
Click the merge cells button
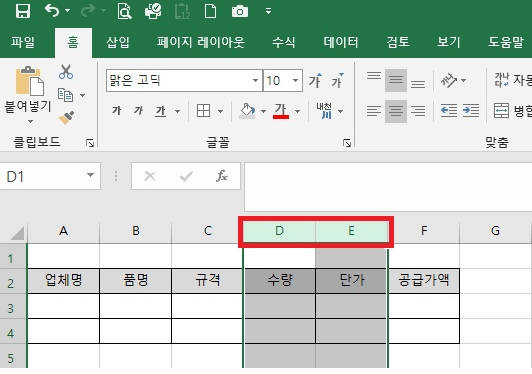pos(512,111)
